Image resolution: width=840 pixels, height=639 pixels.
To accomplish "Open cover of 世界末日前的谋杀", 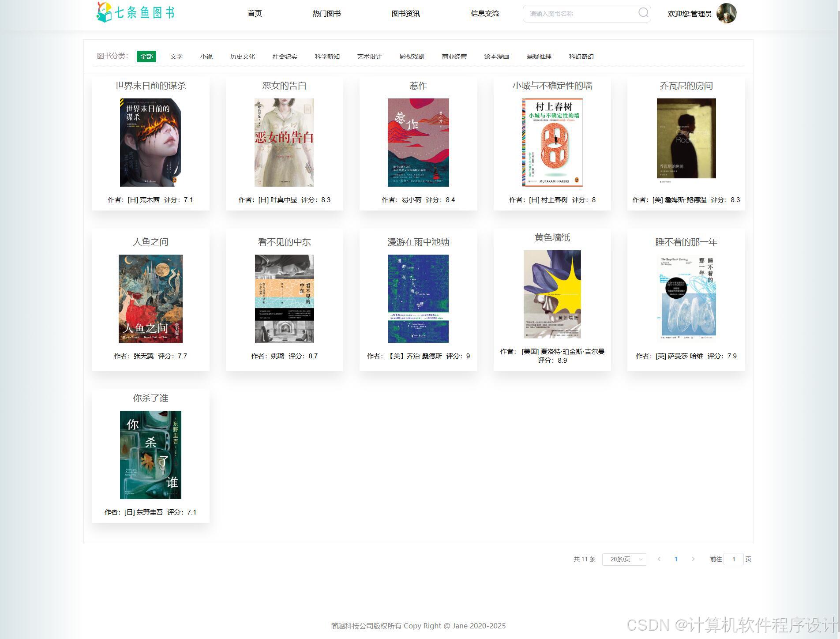I will click(x=150, y=142).
